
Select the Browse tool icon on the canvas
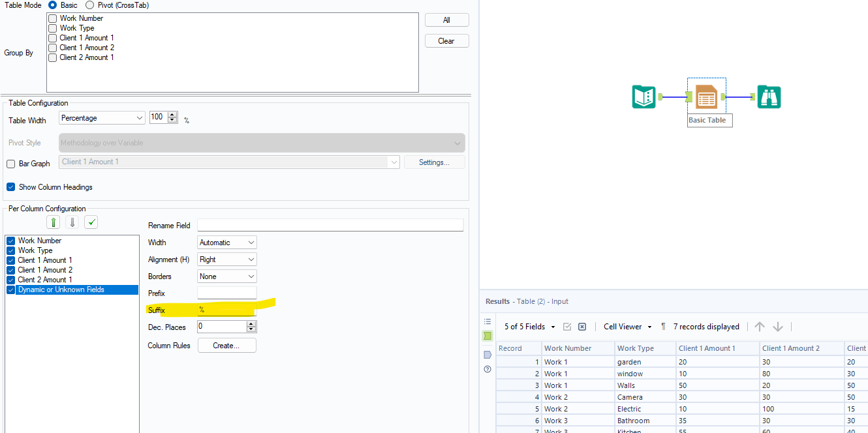click(769, 97)
